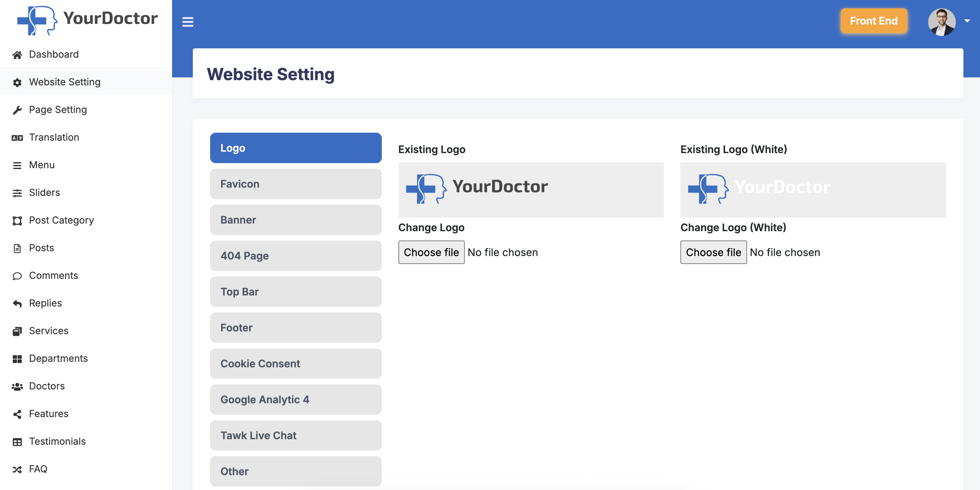Open the Cookie Consent tab

click(x=295, y=364)
